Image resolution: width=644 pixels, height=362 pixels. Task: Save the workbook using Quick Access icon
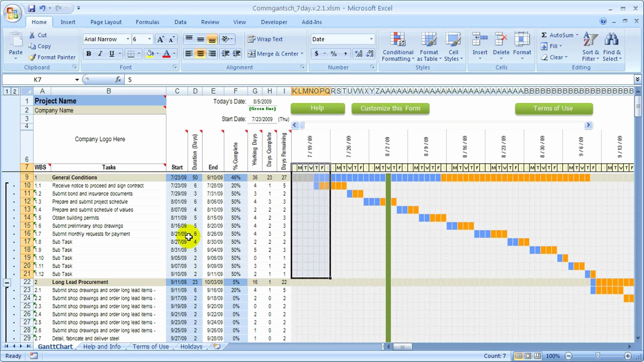coord(32,8)
